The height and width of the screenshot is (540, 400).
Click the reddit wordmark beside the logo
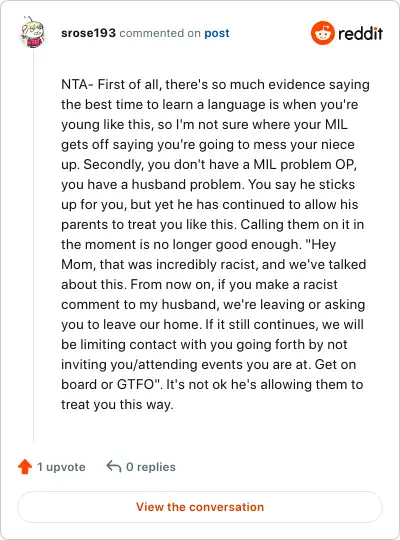click(x=360, y=33)
